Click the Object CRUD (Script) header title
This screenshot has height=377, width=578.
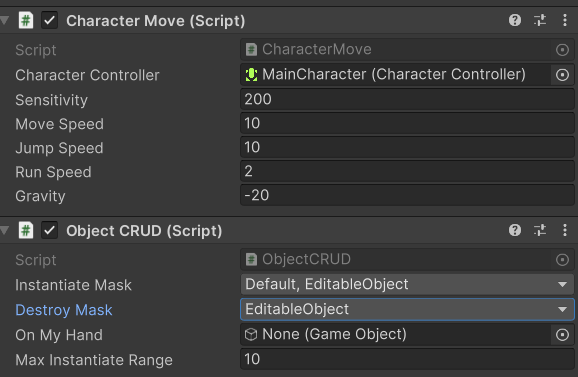click(144, 231)
